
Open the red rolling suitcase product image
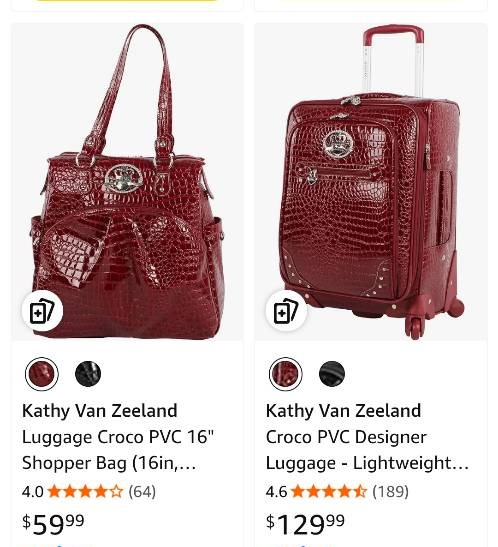371,181
